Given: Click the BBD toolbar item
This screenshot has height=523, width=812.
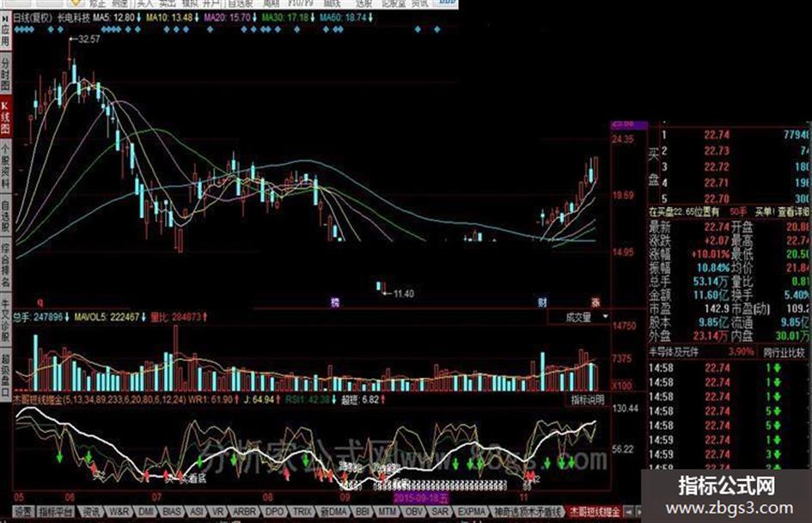Looking at the screenshot, I should [x=447, y=3].
